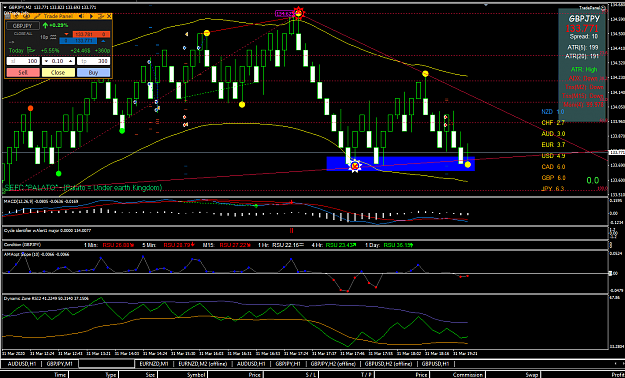Image resolution: width=625 pixels, height=378 pixels.
Task: Click the Trade Panel minimize/collapse icon
Action: (101, 16)
